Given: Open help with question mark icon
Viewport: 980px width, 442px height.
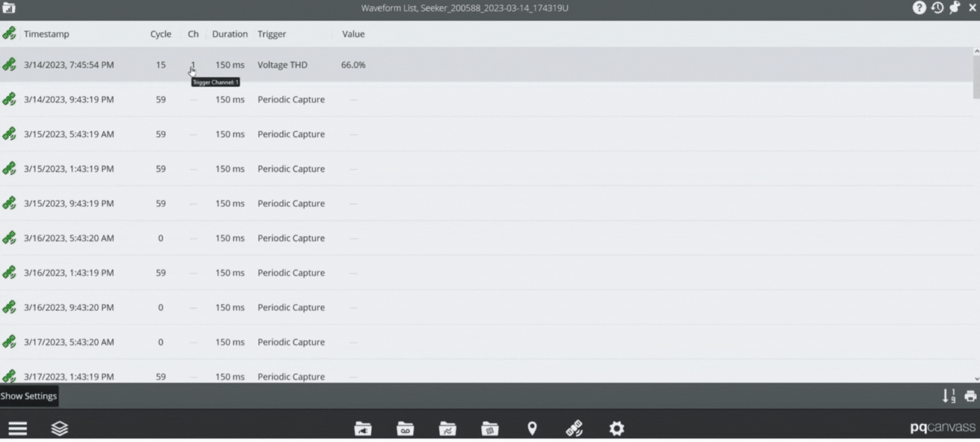Looking at the screenshot, I should [x=919, y=8].
